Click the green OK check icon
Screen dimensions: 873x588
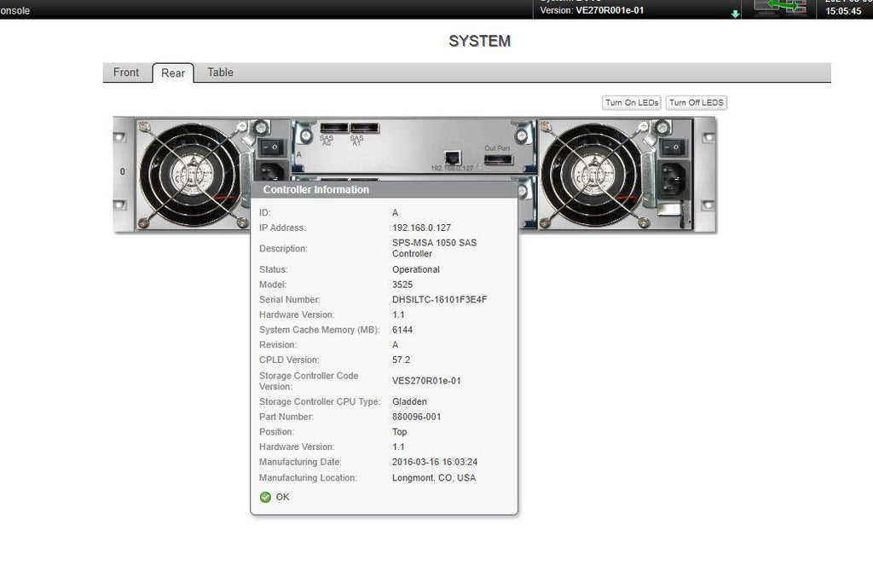[266, 498]
